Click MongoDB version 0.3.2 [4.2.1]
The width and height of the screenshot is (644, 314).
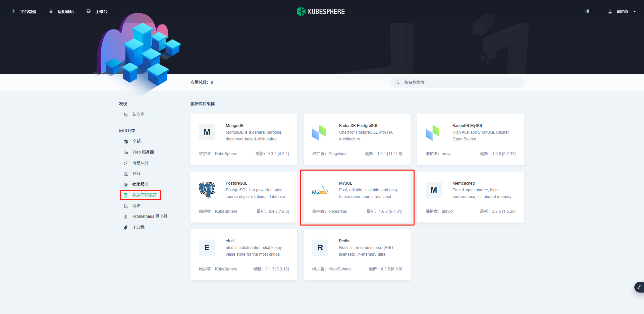pos(278,154)
